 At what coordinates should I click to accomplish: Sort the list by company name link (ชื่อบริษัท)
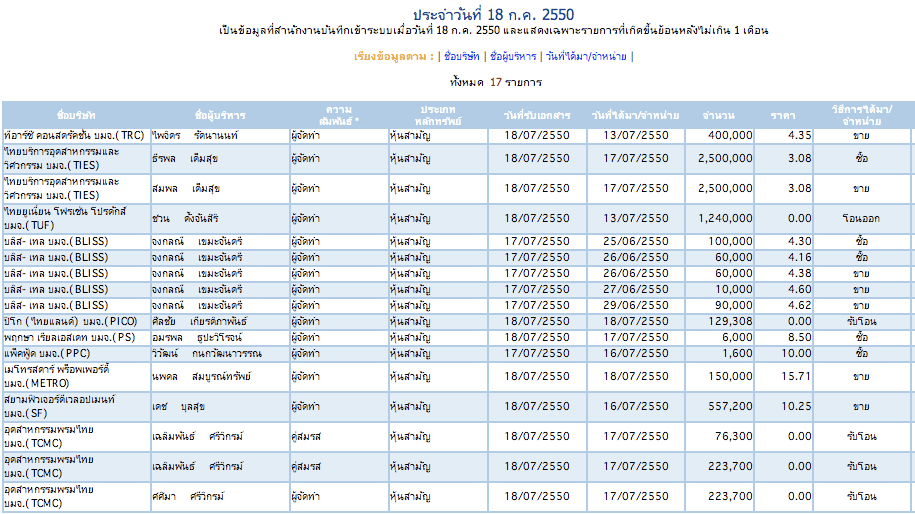pyautogui.click(x=461, y=56)
